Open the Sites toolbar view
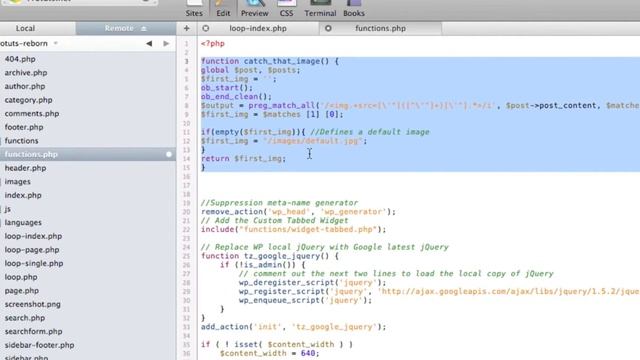The height and width of the screenshot is (360, 640). tap(194, 9)
